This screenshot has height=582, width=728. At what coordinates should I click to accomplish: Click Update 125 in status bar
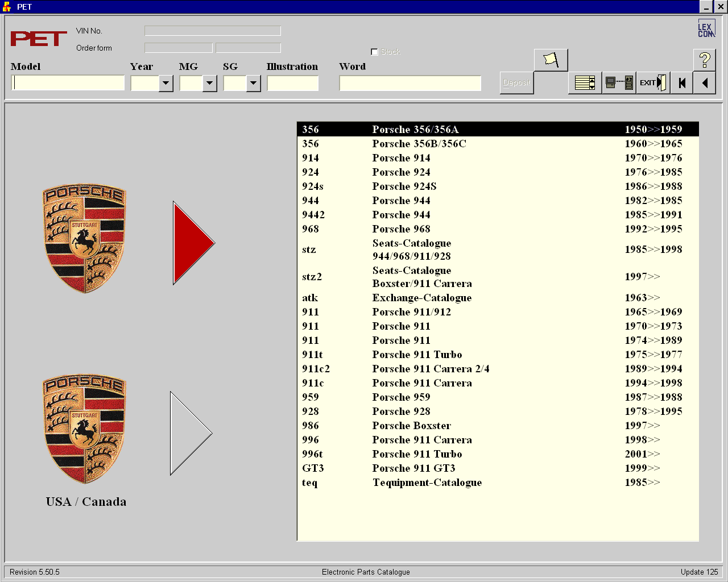[699, 572]
